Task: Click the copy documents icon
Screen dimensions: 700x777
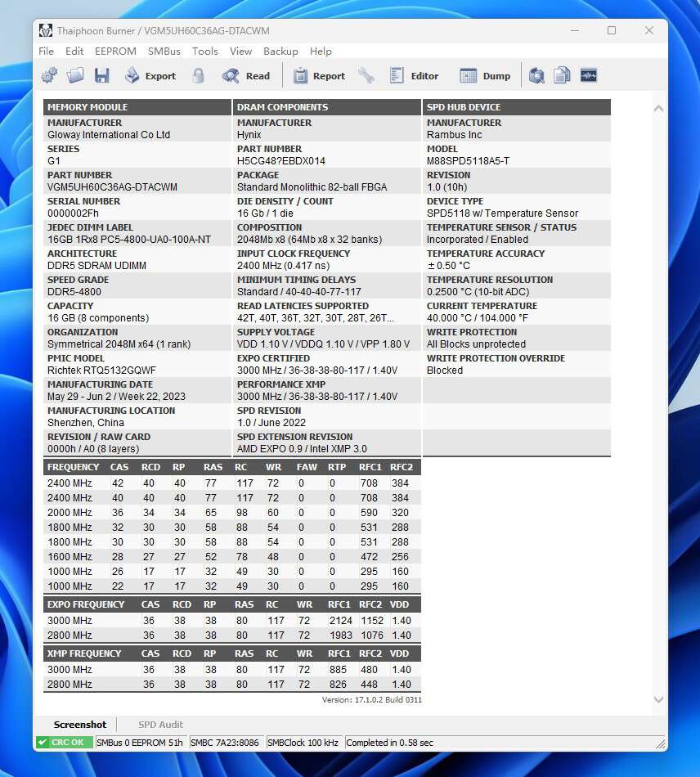Action: click(562, 76)
